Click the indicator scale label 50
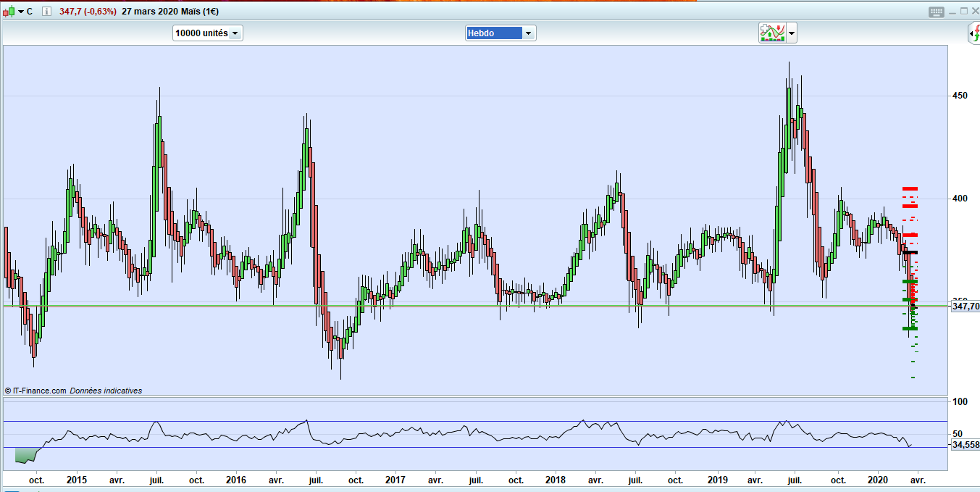The image size is (980, 492). coord(957,434)
